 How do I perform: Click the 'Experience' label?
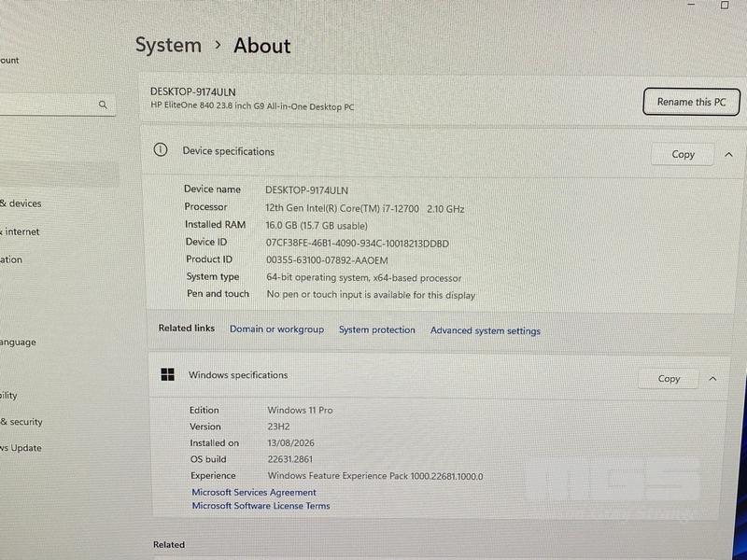click(213, 476)
